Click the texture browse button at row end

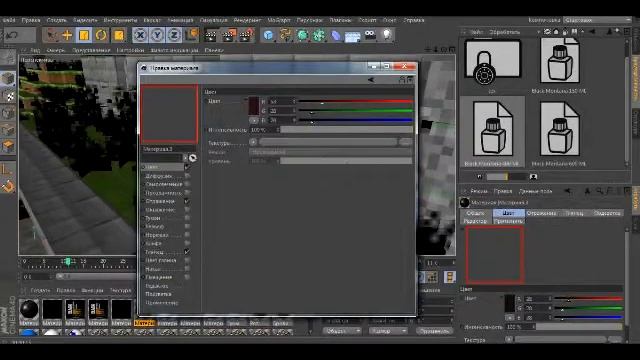coord(406,142)
